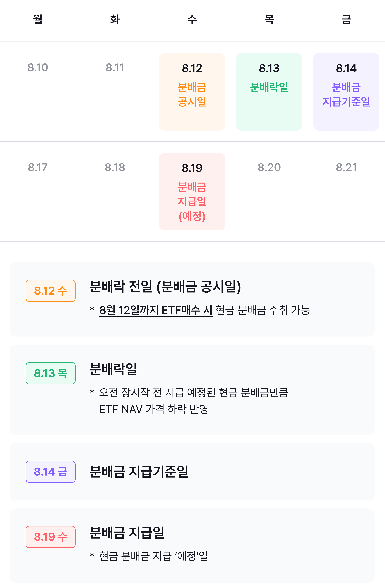Click the 금 weekday column header

[x=346, y=19]
